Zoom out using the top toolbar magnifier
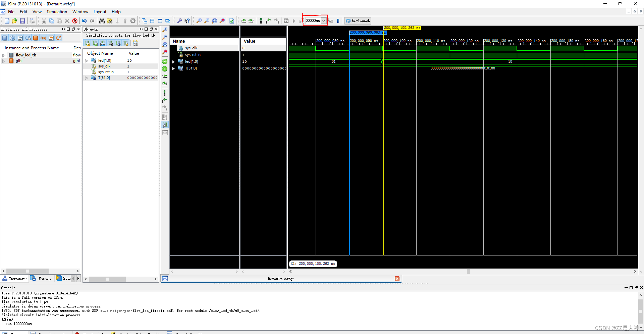644x334 pixels. coord(207,21)
